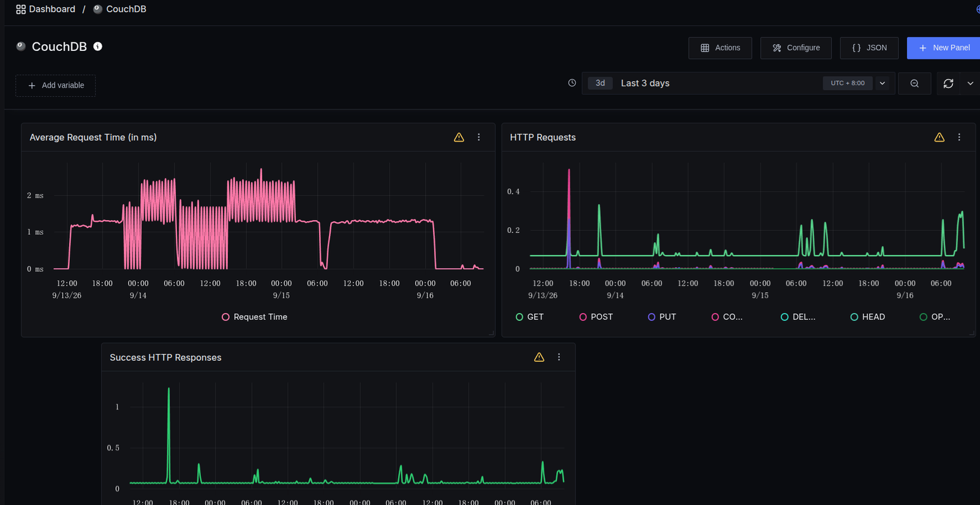This screenshot has width=980, height=505.
Task: Click the plus icon in Add variable
Action: pyautogui.click(x=32, y=85)
